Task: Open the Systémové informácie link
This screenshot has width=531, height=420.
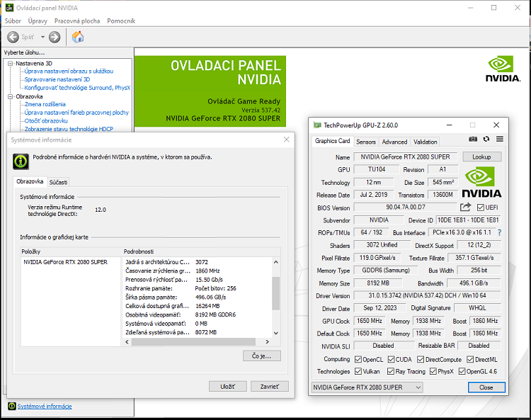Action: pos(44,406)
